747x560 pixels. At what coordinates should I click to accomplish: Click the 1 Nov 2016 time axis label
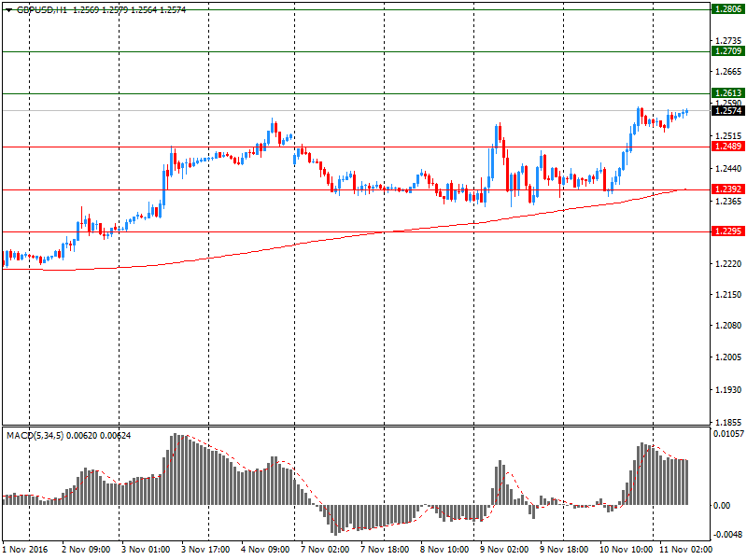(25, 549)
